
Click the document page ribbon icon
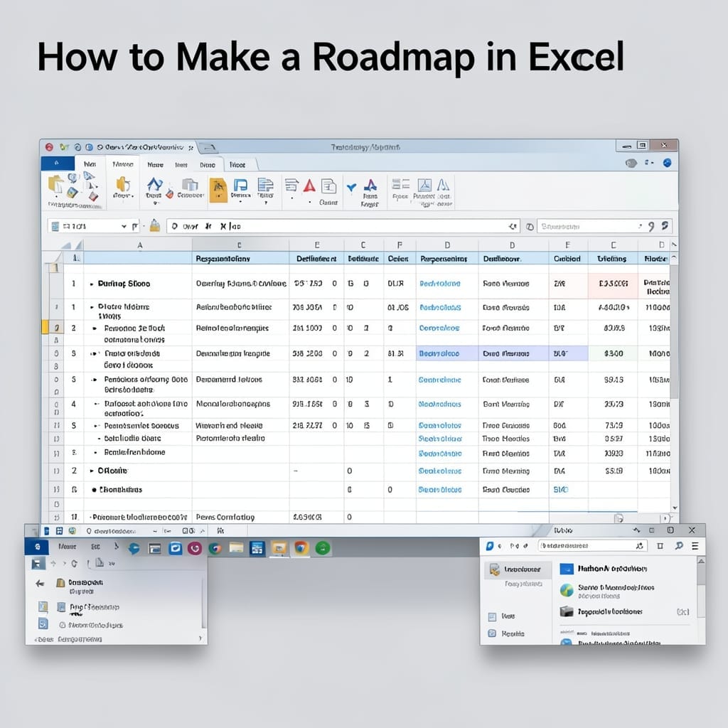point(328,186)
